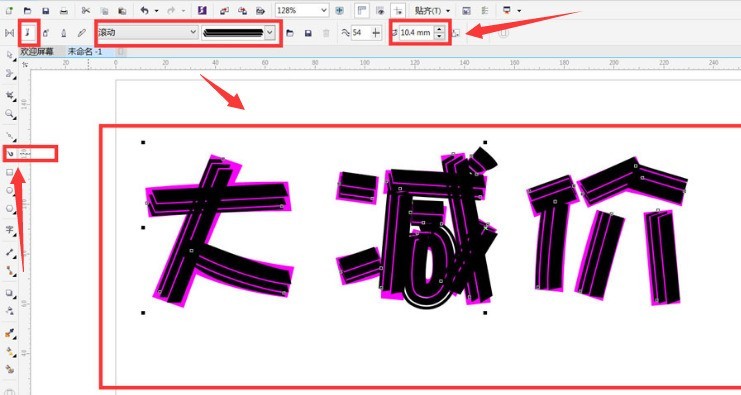Click the ruler origin corner icon

click(25, 64)
